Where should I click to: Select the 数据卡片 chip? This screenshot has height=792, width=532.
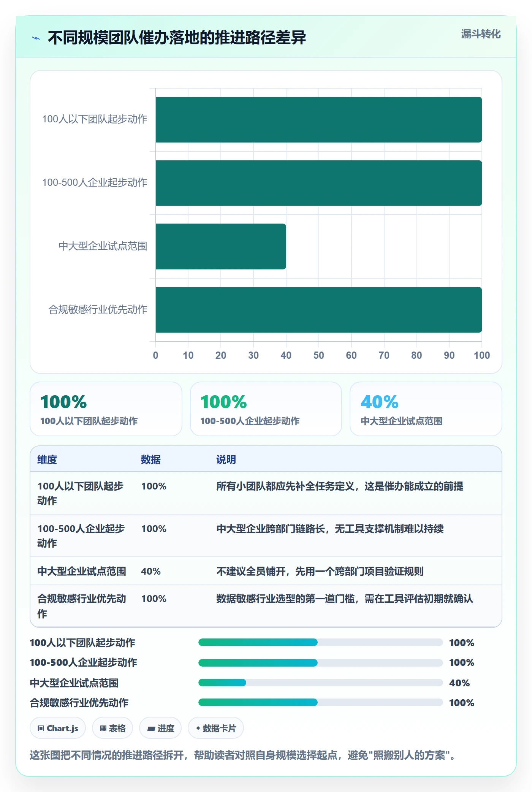click(216, 728)
